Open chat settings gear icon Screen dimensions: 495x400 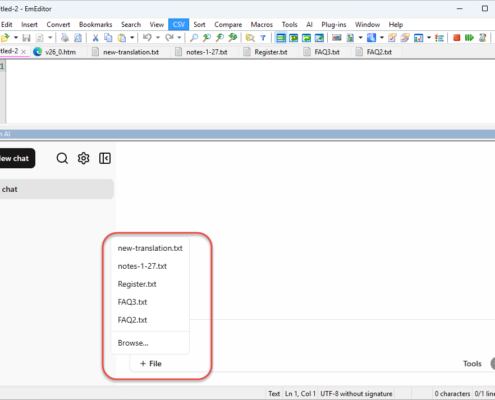pyautogui.click(x=83, y=158)
